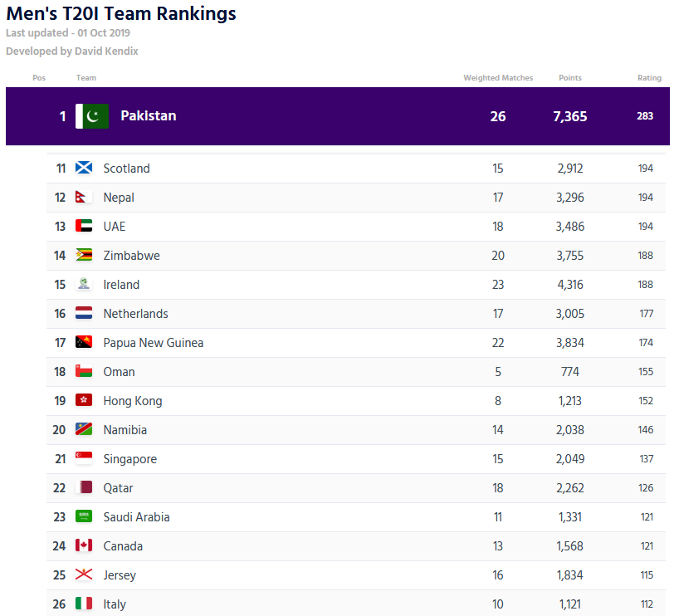Click the Italy flag icon
Viewport: 674px width, 616px height.
(84, 604)
